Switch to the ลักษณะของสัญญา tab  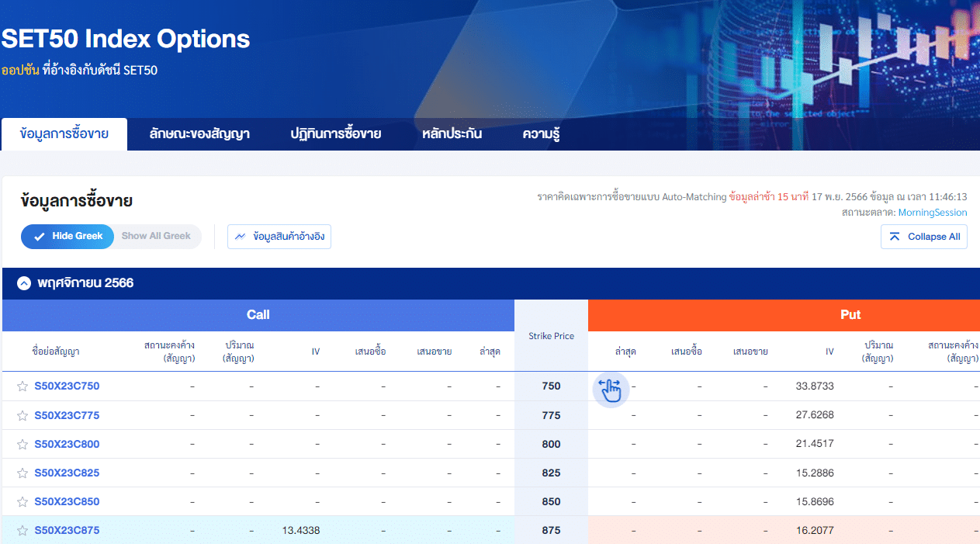[x=199, y=133]
